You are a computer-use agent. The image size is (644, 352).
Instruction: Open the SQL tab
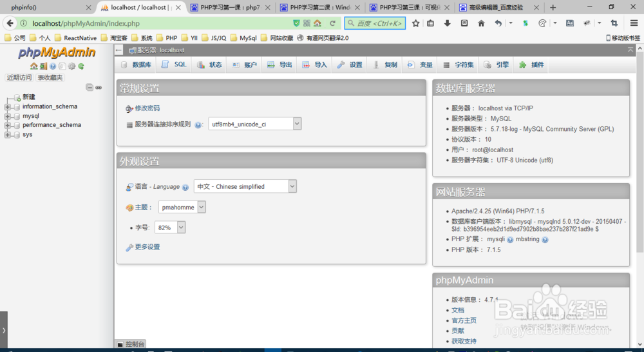pos(174,65)
